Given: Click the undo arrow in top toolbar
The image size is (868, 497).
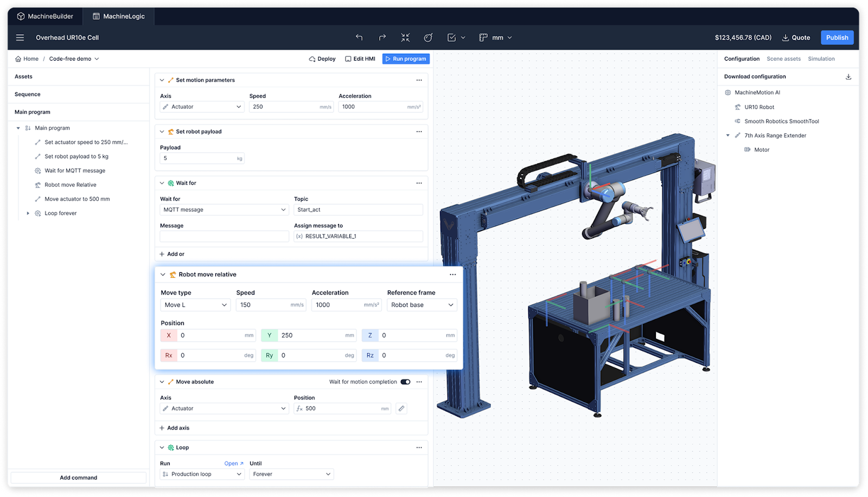Looking at the screenshot, I should [359, 37].
